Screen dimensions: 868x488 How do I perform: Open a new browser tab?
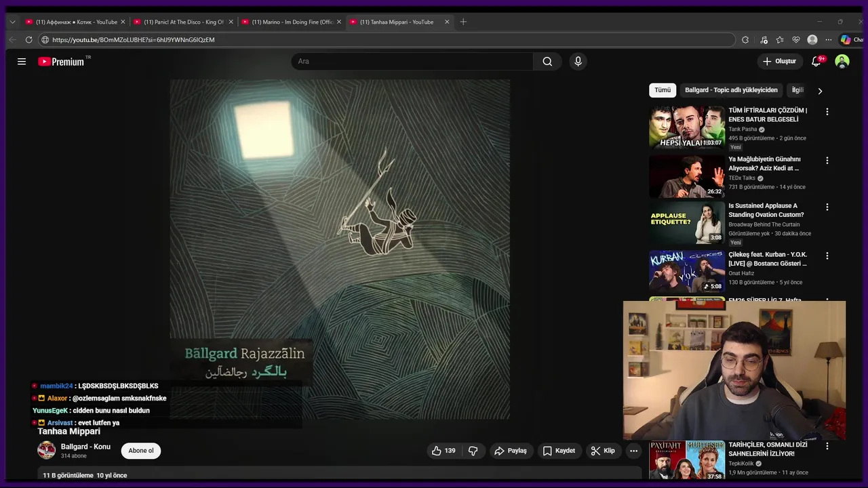[x=463, y=22]
